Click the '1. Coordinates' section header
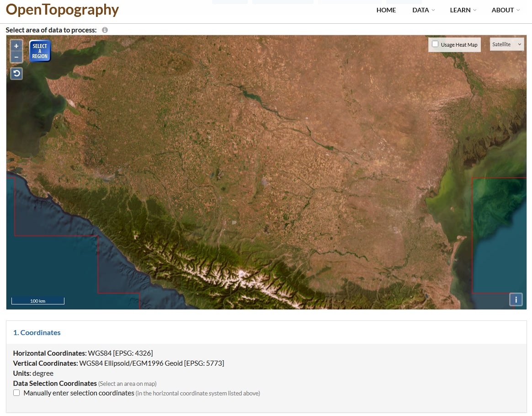 coord(37,332)
